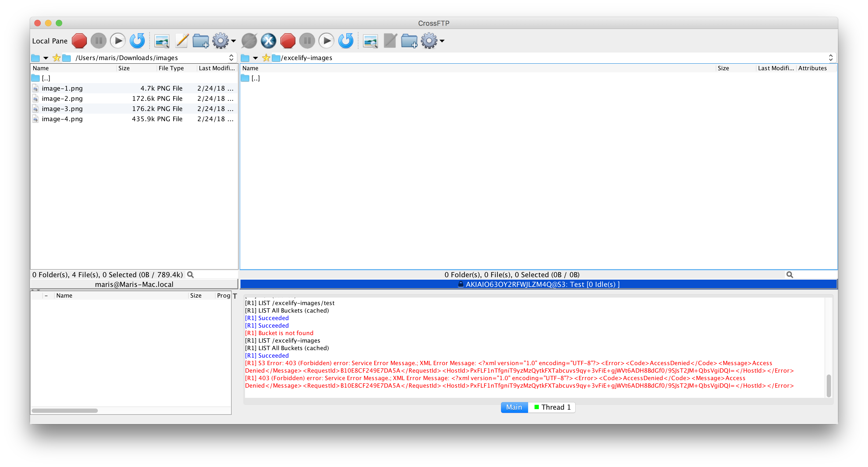Select image-3.png in local file list
This screenshot has width=868, height=467.
point(62,109)
